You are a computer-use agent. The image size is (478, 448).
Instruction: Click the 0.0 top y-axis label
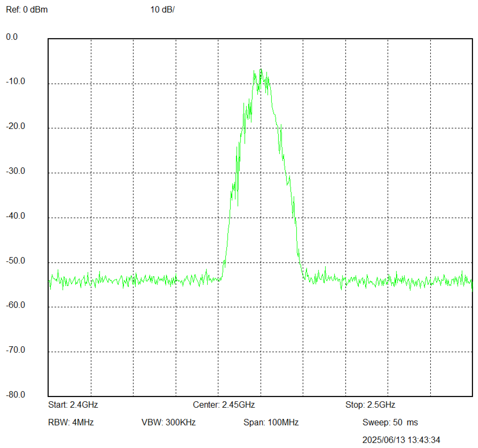pos(12,37)
